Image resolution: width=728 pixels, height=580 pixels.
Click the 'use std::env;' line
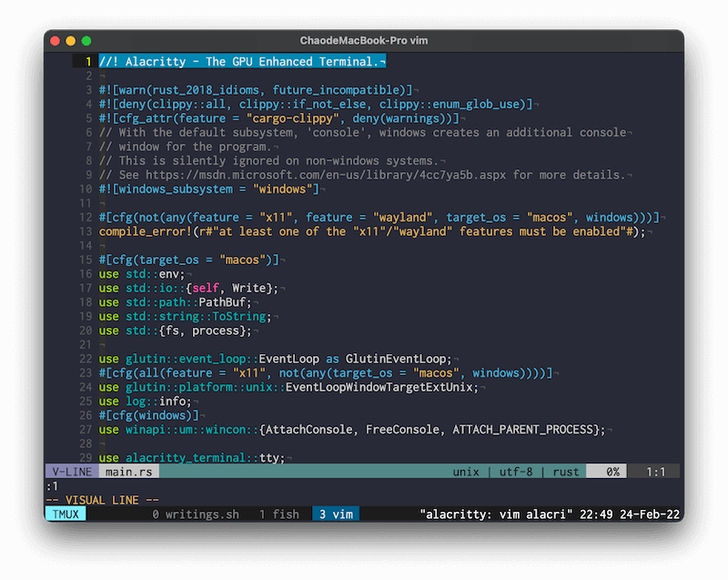(x=141, y=274)
